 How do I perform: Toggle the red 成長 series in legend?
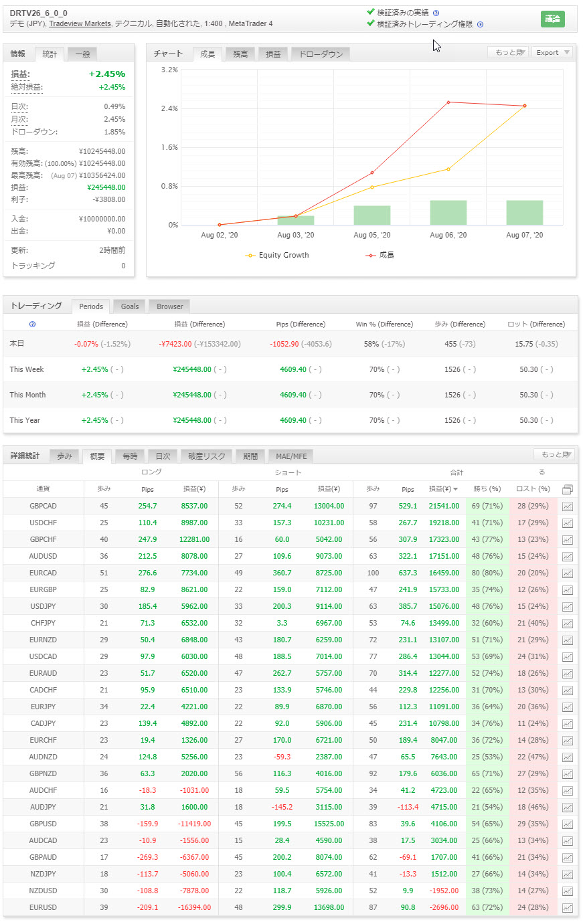click(380, 255)
